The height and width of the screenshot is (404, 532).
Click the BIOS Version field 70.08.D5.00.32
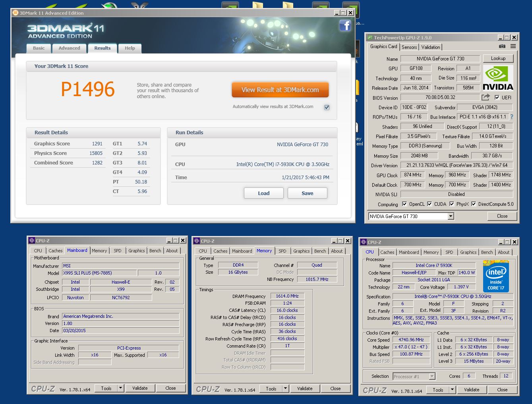coord(440,97)
